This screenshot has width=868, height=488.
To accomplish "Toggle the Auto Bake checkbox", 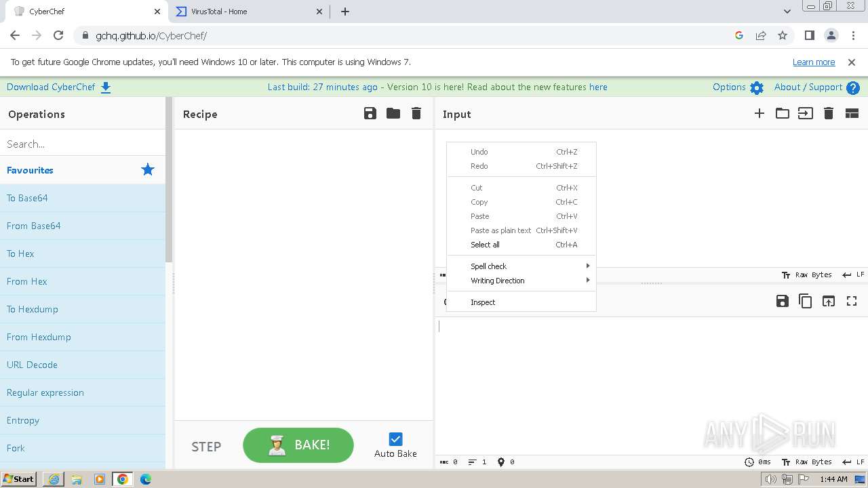I will coord(396,439).
